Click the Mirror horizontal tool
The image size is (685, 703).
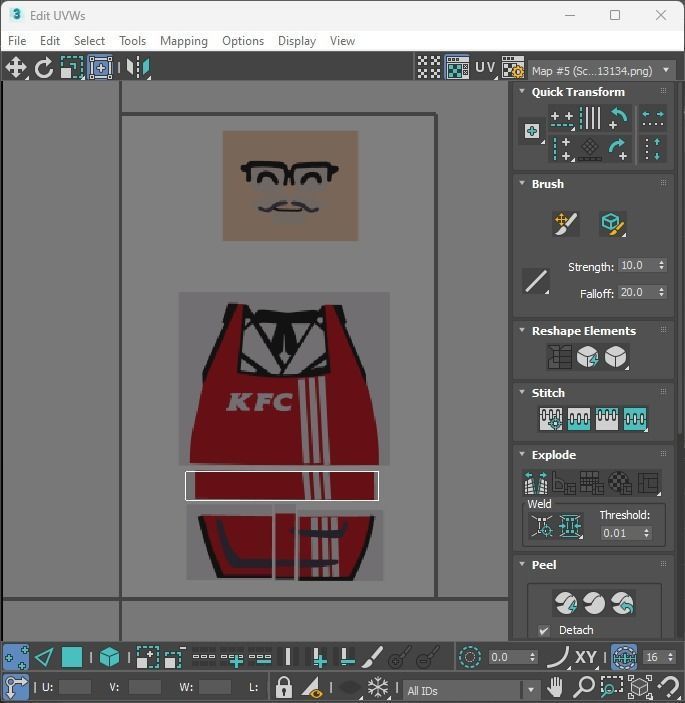pos(138,68)
